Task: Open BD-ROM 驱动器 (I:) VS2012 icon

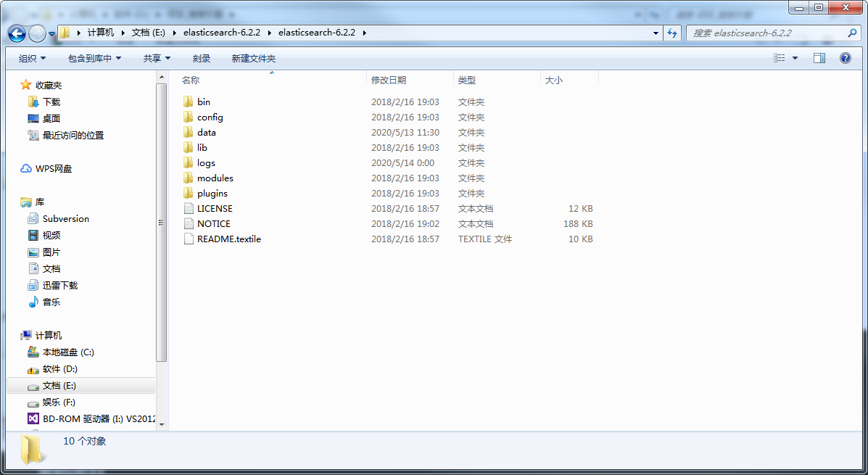Action: pos(33,418)
